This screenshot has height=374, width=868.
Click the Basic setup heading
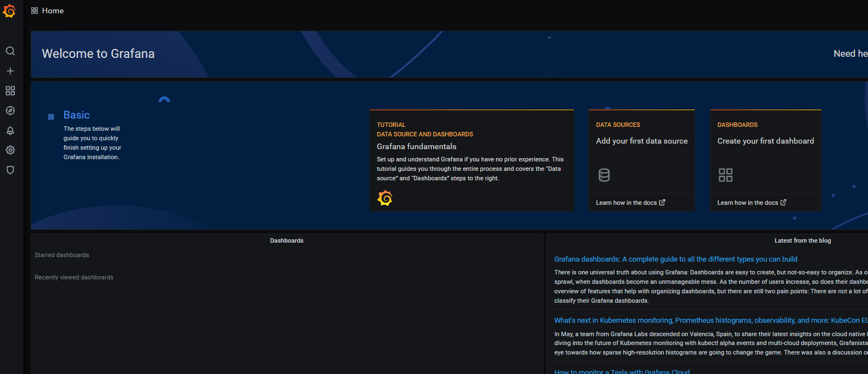coord(76,115)
